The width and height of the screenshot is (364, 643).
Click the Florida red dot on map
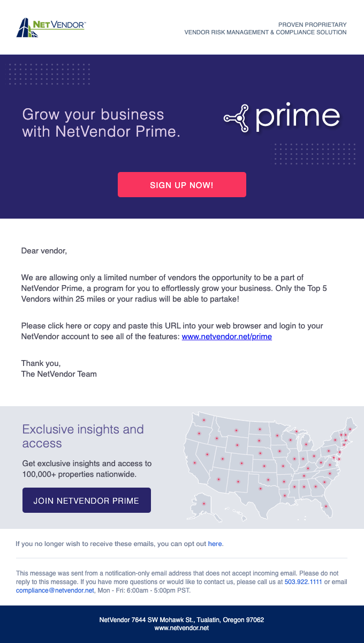point(325,506)
